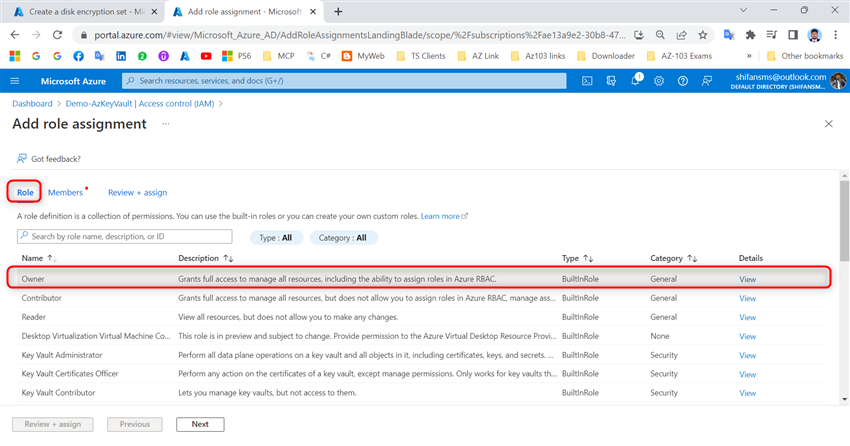
Task: Open the Facebook bookmark icon
Action: coord(79,56)
